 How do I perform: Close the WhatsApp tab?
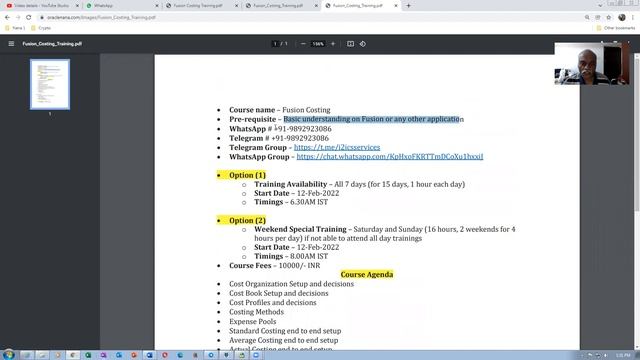tap(157, 6)
